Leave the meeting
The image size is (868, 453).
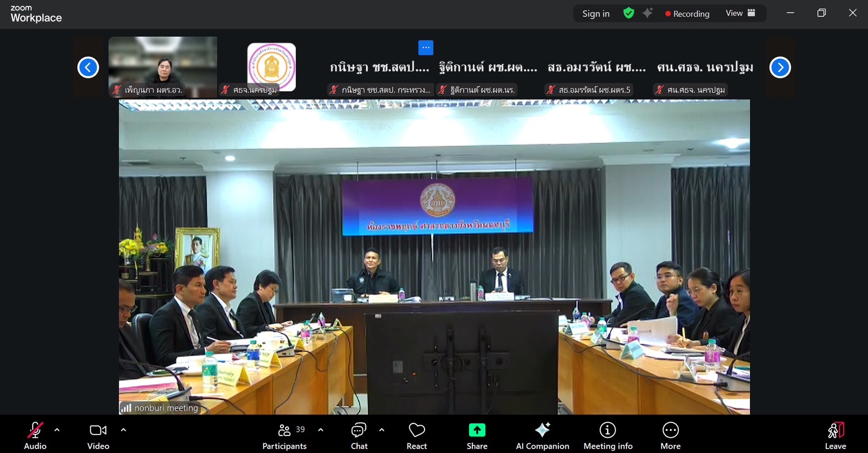pos(835,435)
